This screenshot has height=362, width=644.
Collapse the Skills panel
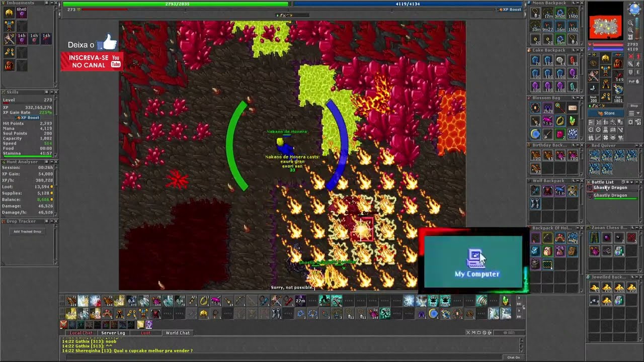coord(51,92)
